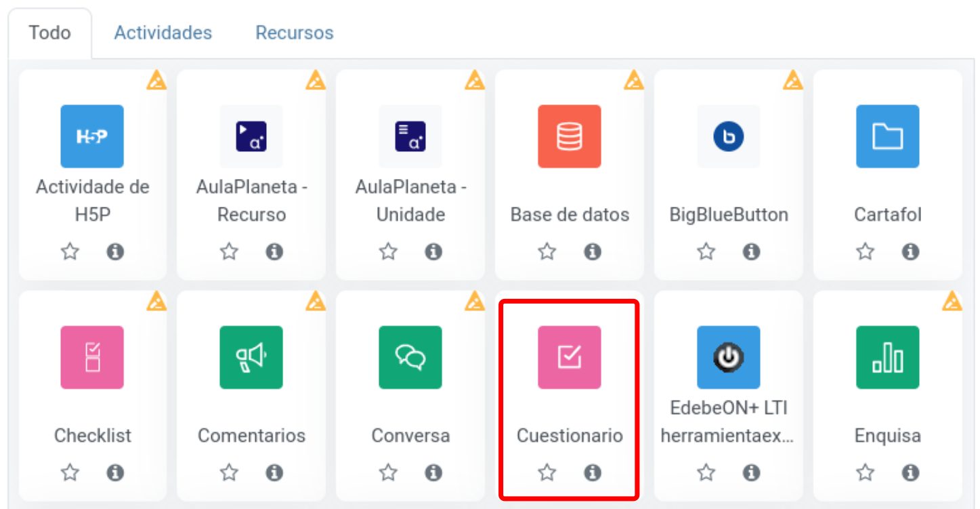Open the Recursos tab
Screen dimensions: 980x509
295,33
